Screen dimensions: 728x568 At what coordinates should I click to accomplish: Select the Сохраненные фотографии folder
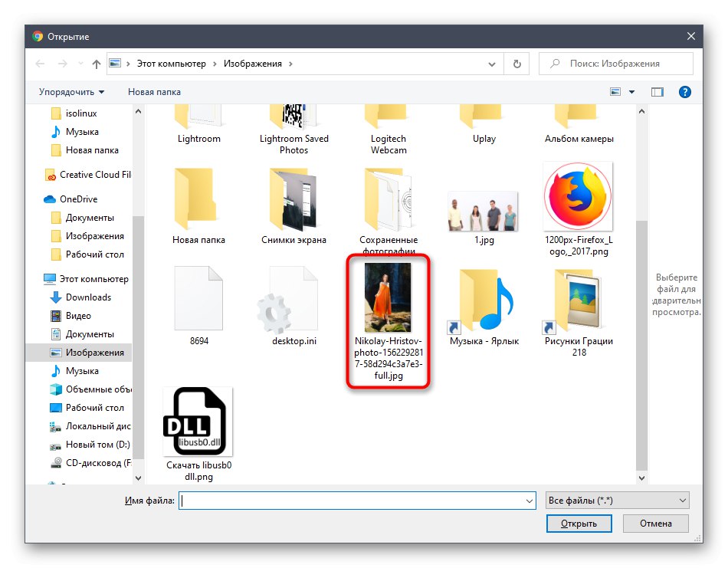pyautogui.click(x=389, y=210)
